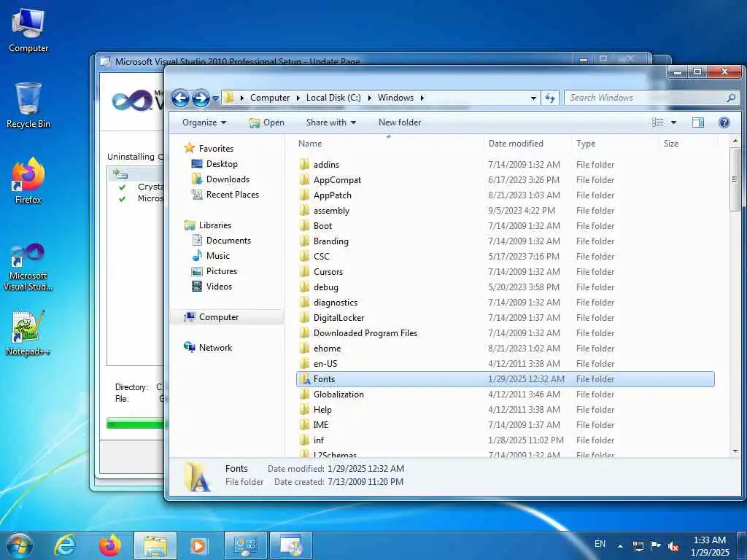The height and width of the screenshot is (560, 747).
Task: Toggle the preview pane icon
Action: pos(698,122)
